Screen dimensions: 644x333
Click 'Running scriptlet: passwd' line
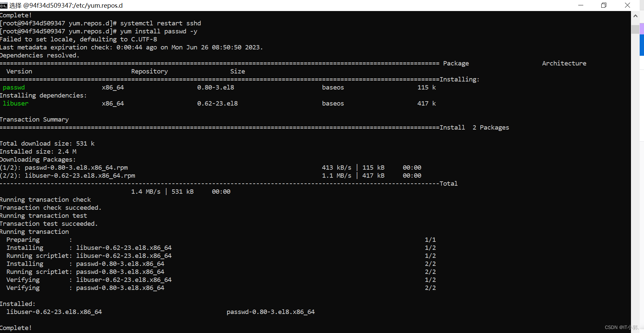[x=221, y=272]
